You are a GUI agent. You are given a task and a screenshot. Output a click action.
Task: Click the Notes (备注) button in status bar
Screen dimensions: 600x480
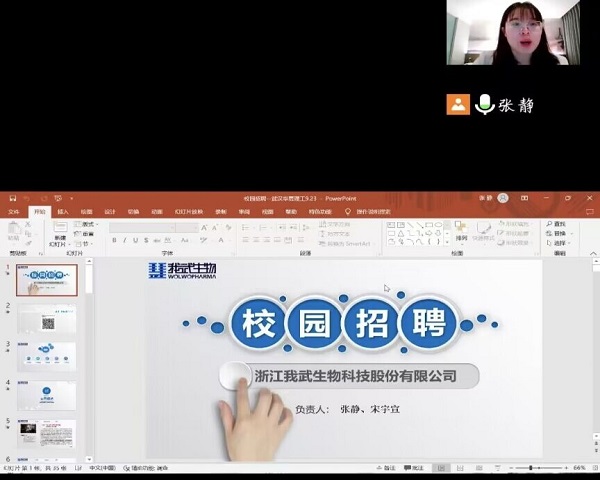click(x=386, y=468)
